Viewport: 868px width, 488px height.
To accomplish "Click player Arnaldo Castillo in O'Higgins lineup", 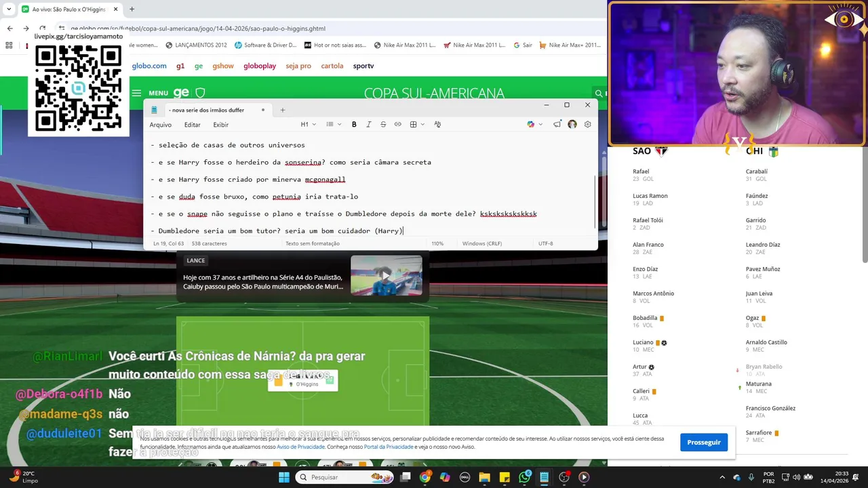I will (x=766, y=342).
